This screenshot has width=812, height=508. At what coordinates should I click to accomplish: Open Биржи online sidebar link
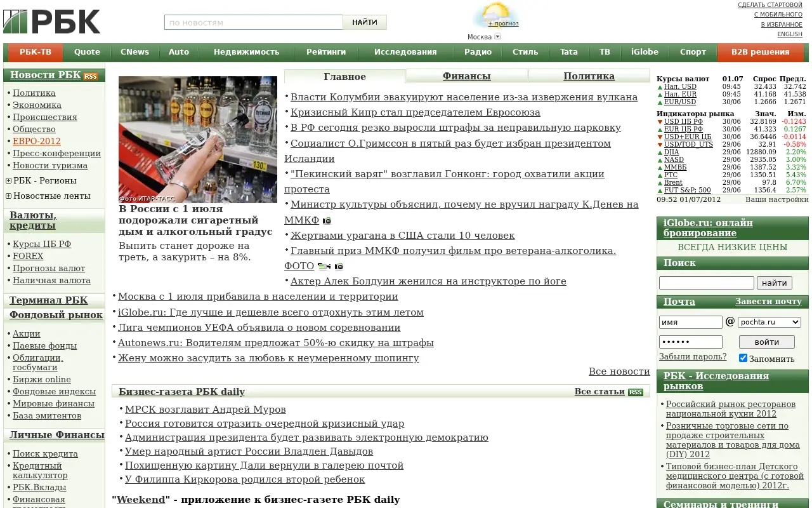[x=42, y=380]
